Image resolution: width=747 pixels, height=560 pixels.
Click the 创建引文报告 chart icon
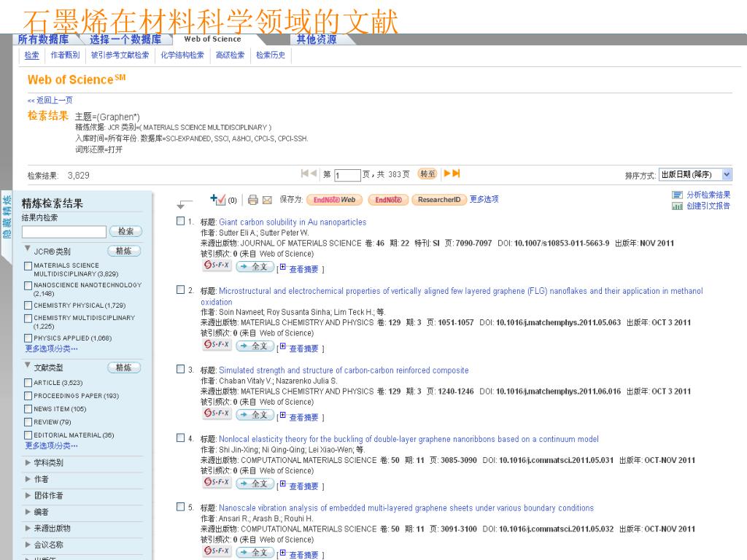point(677,206)
